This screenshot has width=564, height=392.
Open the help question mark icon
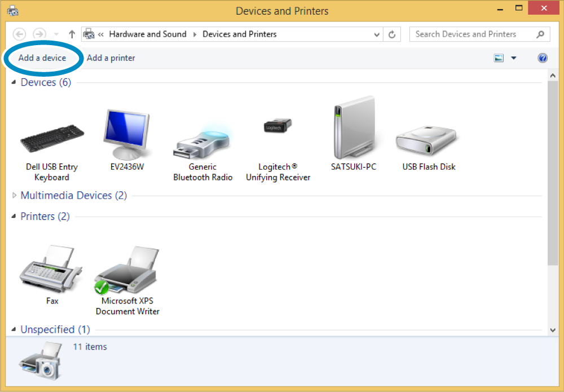(543, 58)
